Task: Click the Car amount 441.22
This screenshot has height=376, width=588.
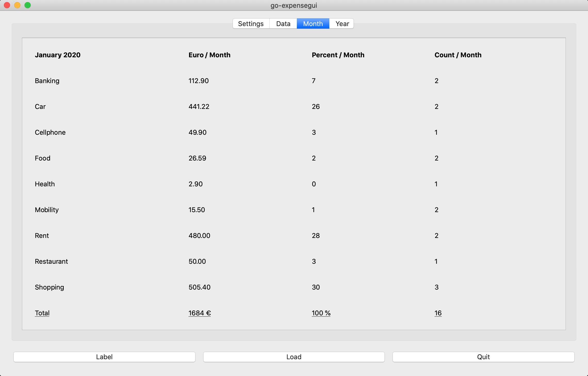Action: (199, 107)
